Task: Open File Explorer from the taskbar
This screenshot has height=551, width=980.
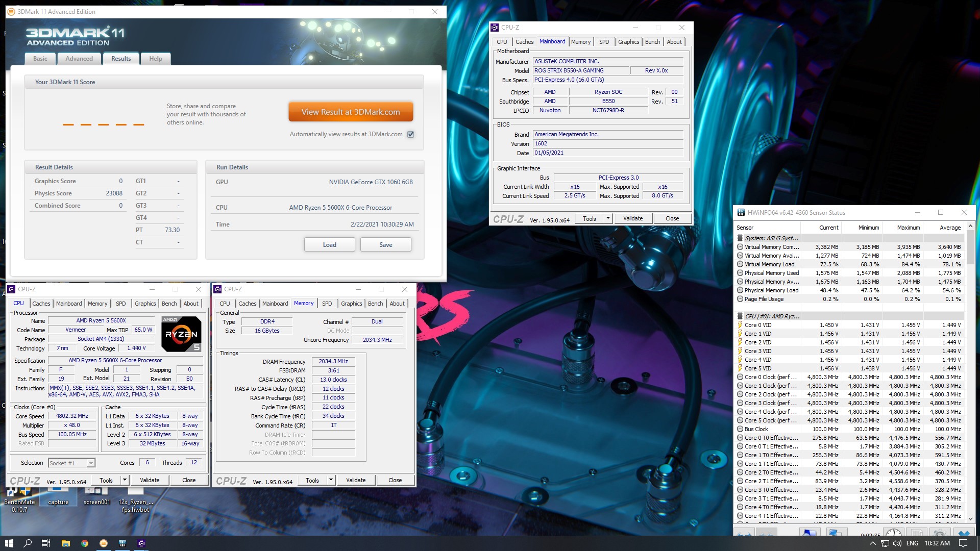Action: (x=65, y=543)
